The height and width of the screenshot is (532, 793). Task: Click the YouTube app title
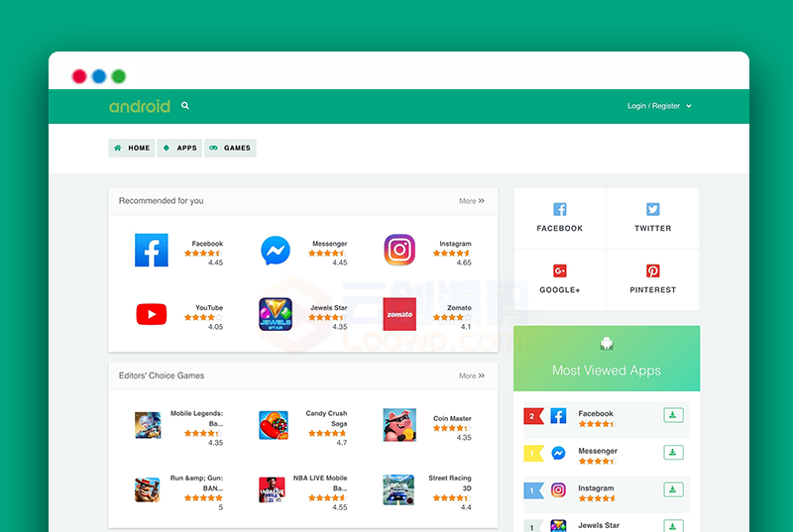[209, 308]
